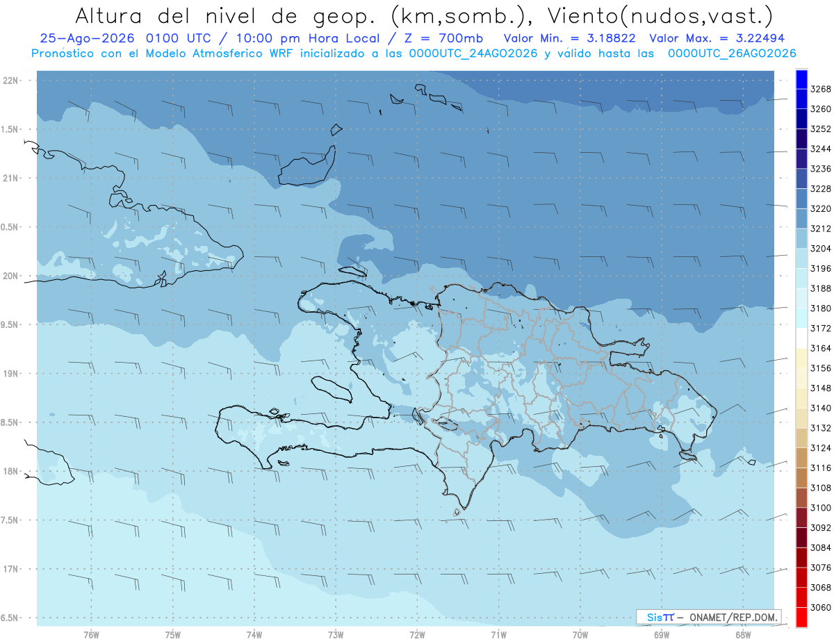
Task: Click the legend value '3204'
Action: 821,249
